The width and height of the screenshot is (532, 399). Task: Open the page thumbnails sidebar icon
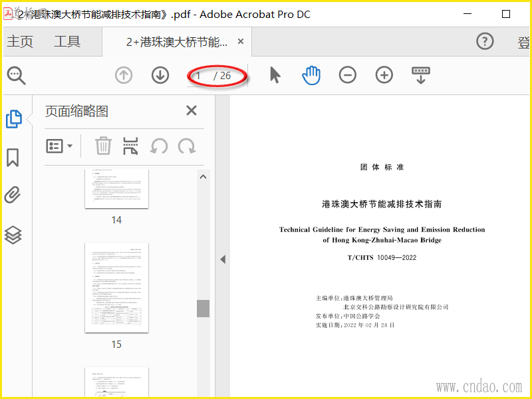14,119
